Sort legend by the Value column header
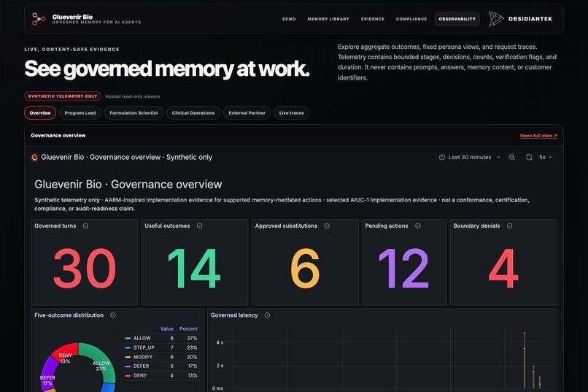Screen dimensions: 588x392 click(167, 328)
